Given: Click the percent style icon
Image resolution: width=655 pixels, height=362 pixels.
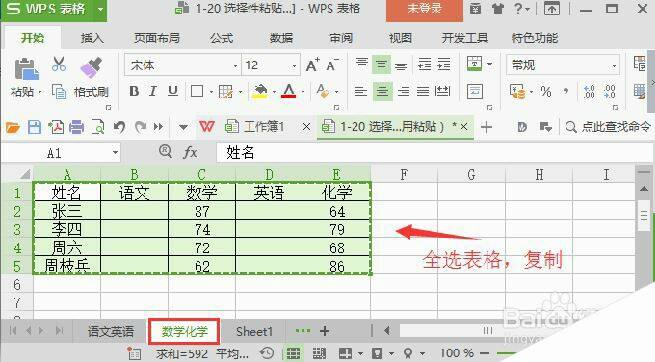Looking at the screenshot, I should click(x=546, y=91).
